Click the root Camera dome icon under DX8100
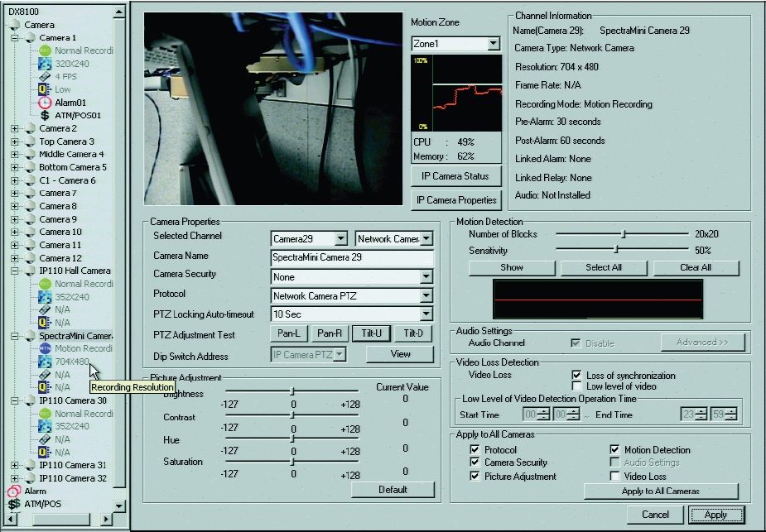766x532 pixels. click(15, 24)
